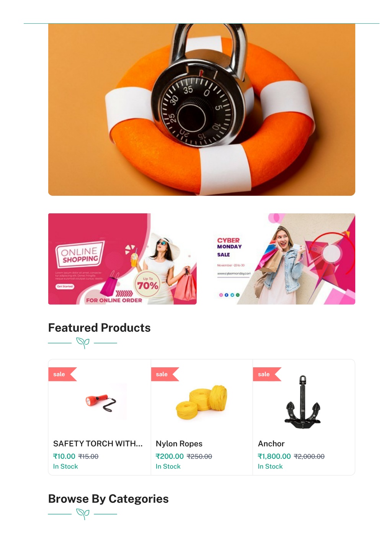Click the social icons on Cyber Monday banner
This screenshot has height=555, width=392.
229,295
